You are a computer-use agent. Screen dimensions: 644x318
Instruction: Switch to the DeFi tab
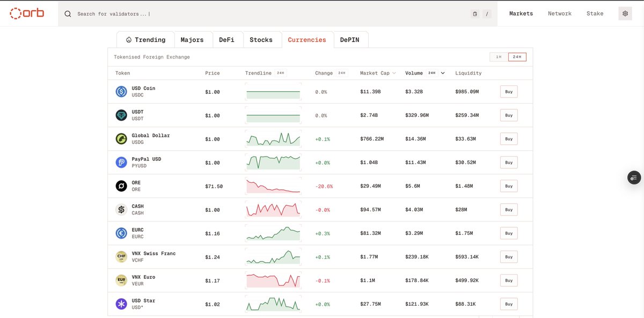228,39
